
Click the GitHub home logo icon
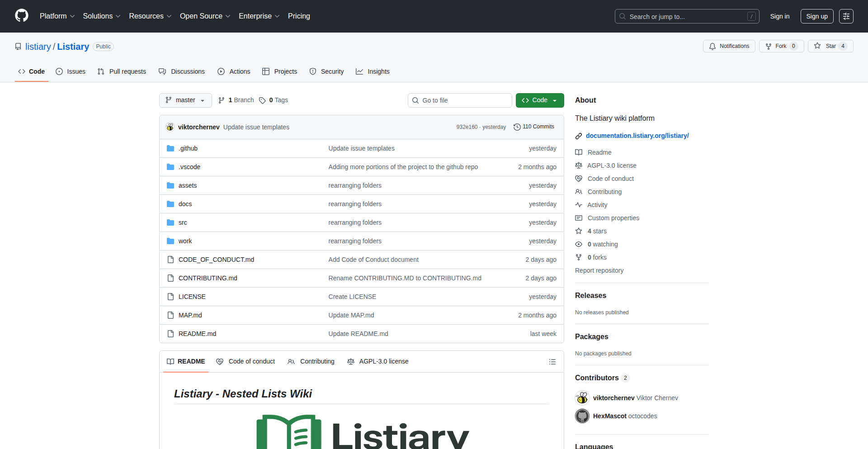pos(21,16)
